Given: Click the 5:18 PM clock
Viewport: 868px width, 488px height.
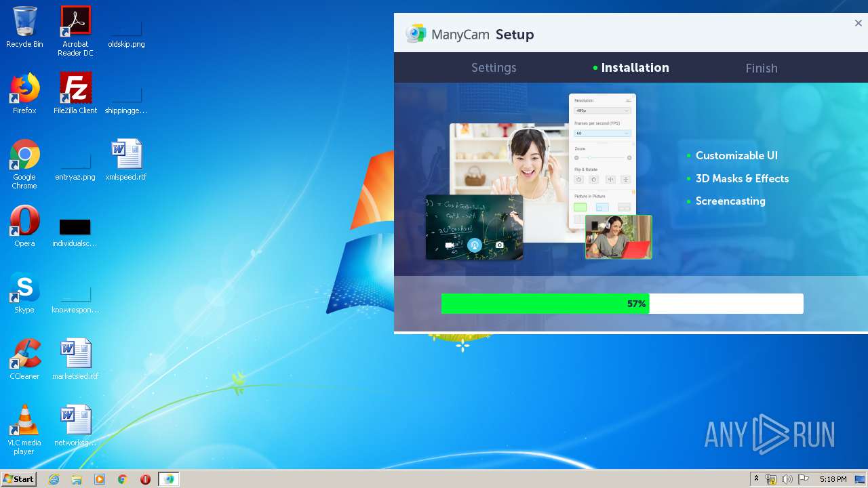Looking at the screenshot, I should point(833,479).
